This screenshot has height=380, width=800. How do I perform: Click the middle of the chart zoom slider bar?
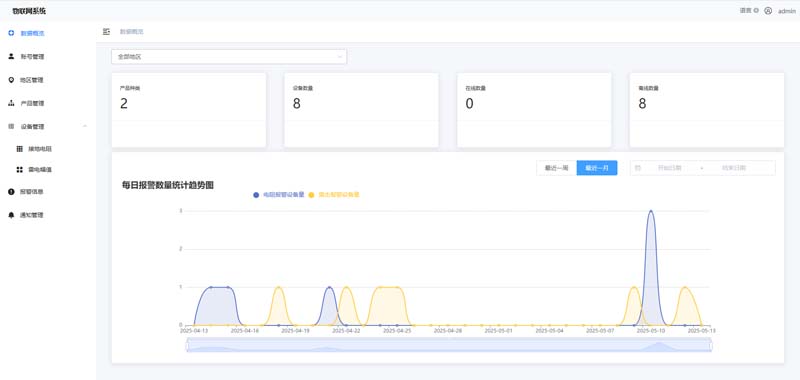(449, 345)
